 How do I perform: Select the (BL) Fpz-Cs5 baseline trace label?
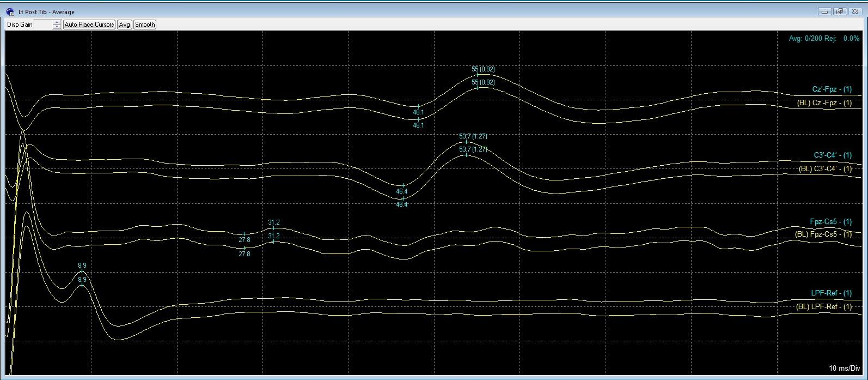823,234
